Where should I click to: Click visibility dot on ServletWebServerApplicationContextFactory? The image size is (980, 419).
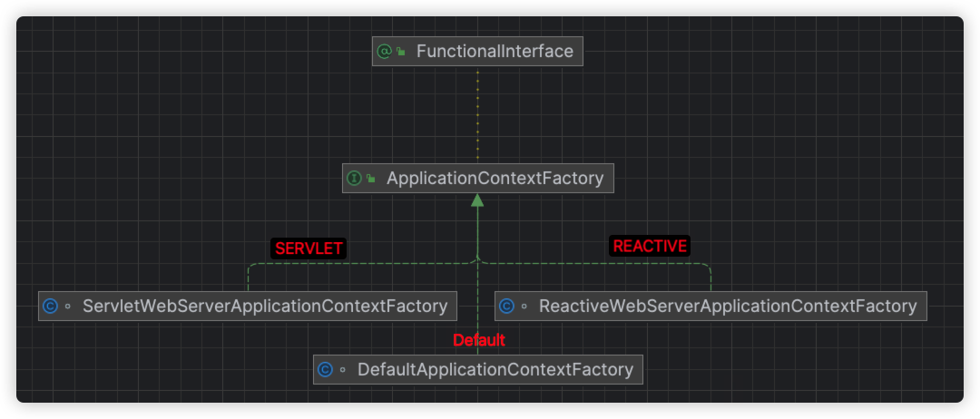(67, 307)
